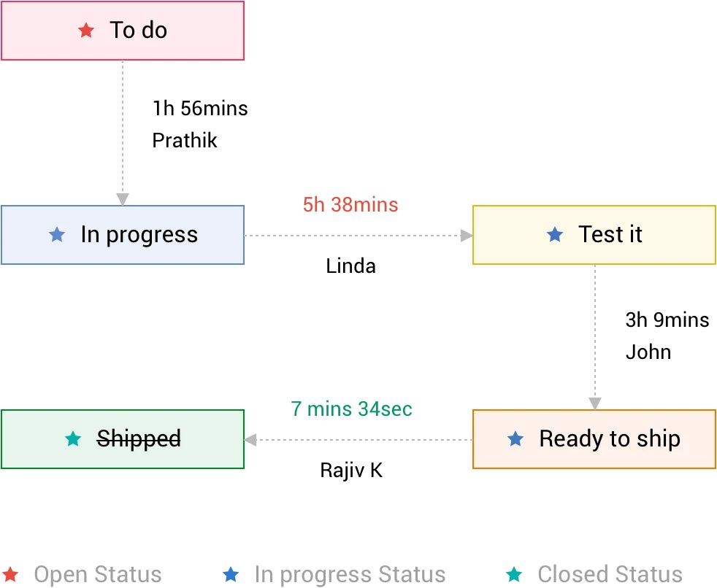Screen dimensions: 717x588
Task: Select the struck-through Shipped status box
Action: 123,439
